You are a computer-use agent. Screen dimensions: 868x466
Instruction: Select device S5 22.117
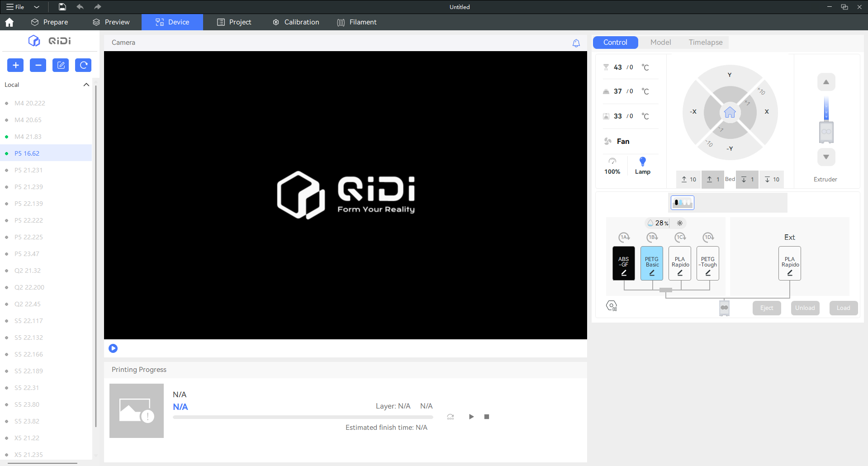click(x=46, y=321)
